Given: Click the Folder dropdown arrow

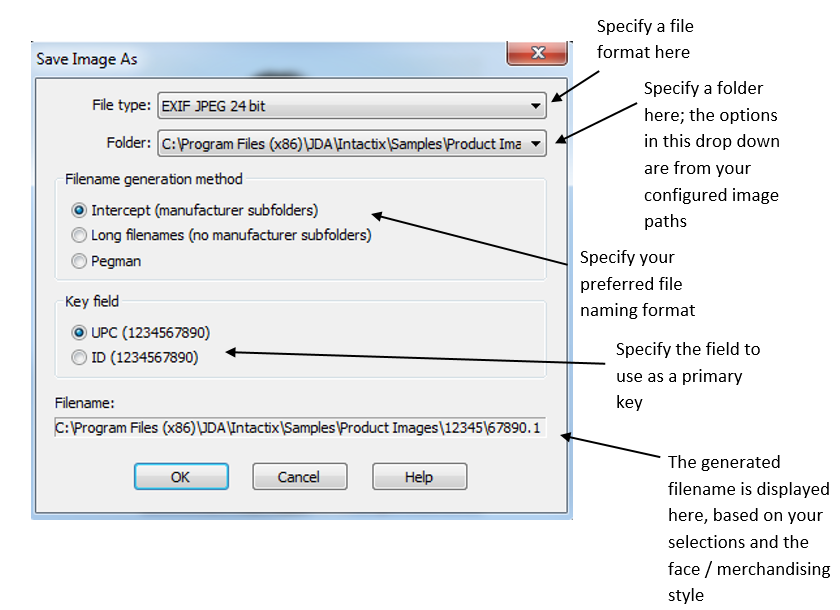Looking at the screenshot, I should 534,143.
